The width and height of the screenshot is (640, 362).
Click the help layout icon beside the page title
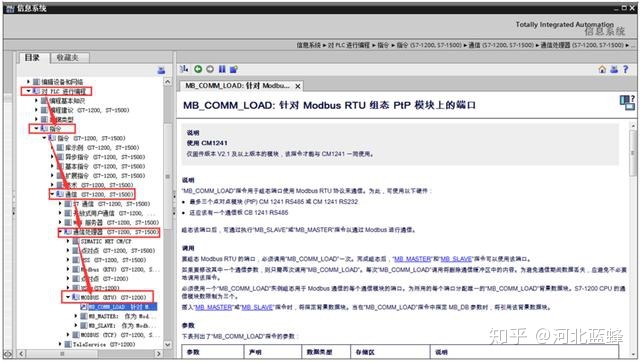point(627,102)
